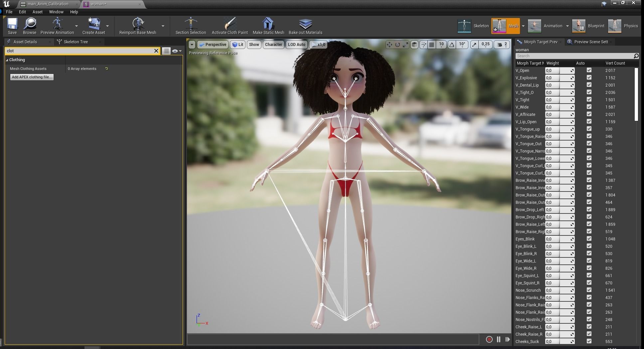Image resolution: width=644 pixels, height=349 pixels.
Task: Click the coordinate space cube icon
Action: tap(414, 45)
